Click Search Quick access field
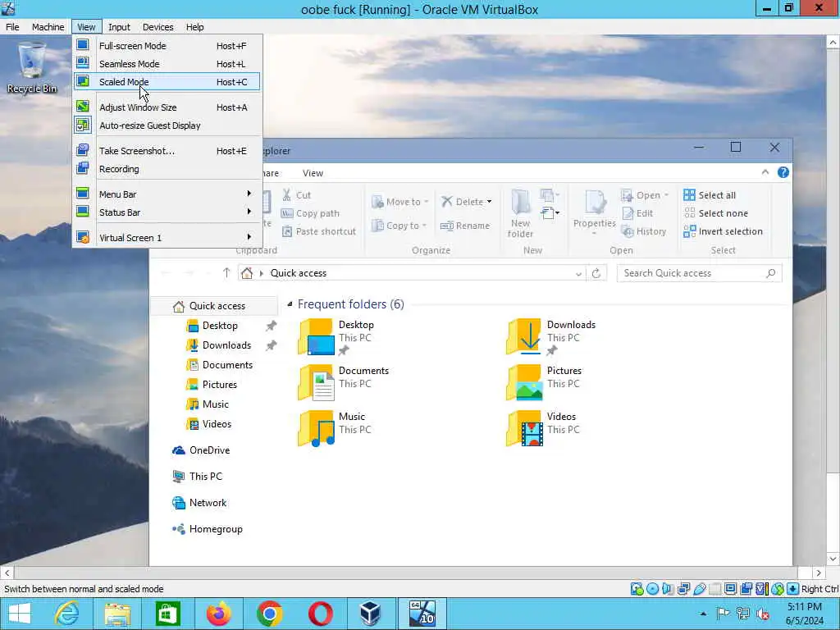Image resolution: width=840 pixels, height=630 pixels. coord(699,273)
